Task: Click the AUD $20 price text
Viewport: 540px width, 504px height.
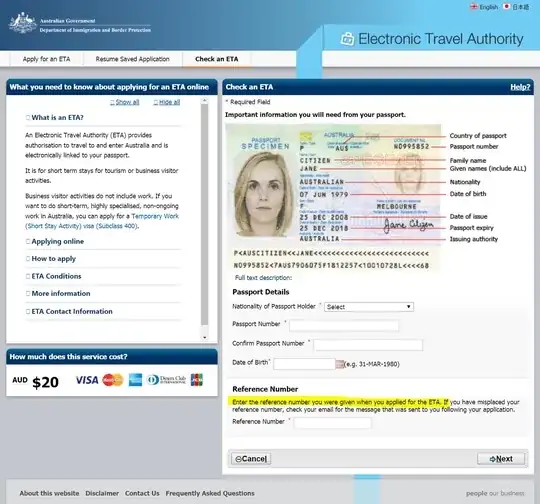Action: [x=35, y=382]
